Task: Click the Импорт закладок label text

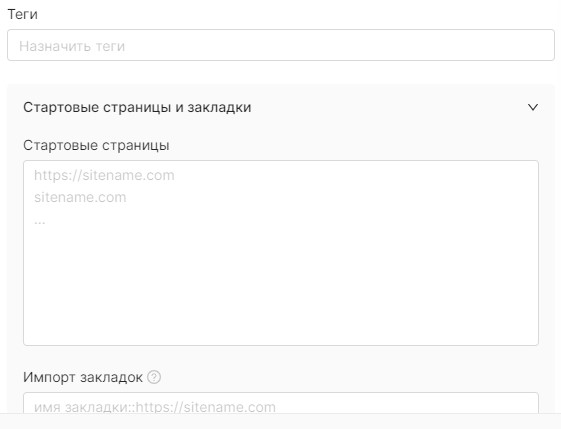Action: tap(83, 377)
